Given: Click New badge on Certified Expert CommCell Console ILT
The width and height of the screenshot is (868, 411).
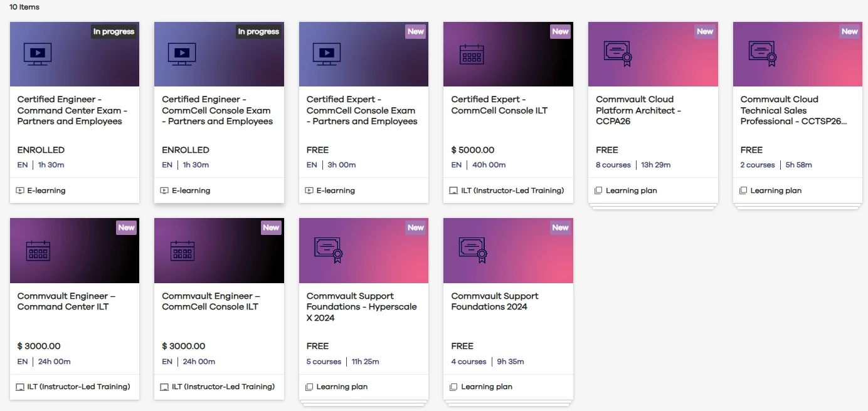Looking at the screenshot, I should coord(560,32).
